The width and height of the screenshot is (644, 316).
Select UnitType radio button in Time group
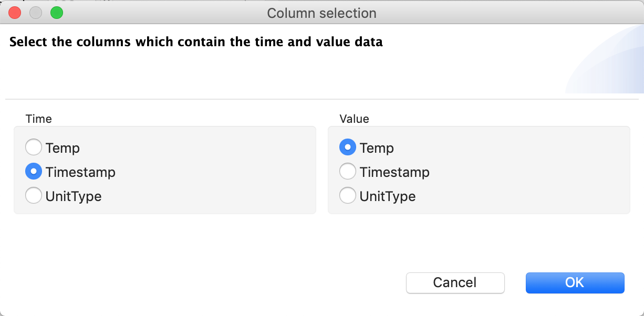tap(34, 196)
